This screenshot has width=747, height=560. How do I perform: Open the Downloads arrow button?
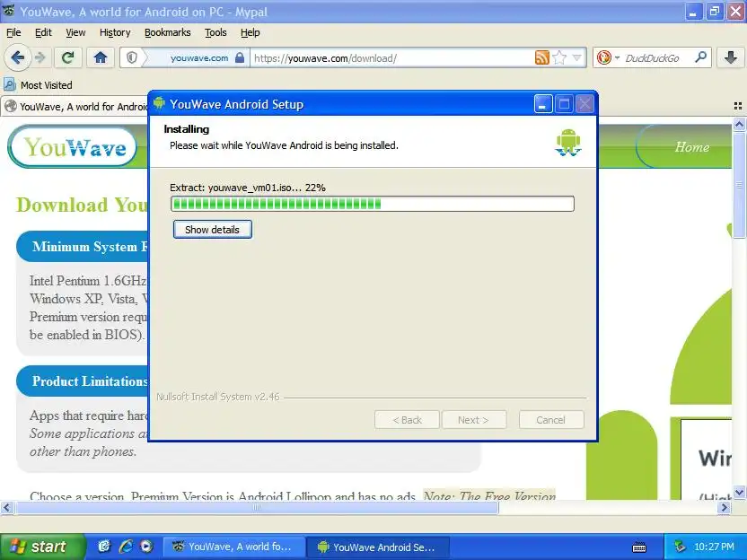tap(730, 58)
